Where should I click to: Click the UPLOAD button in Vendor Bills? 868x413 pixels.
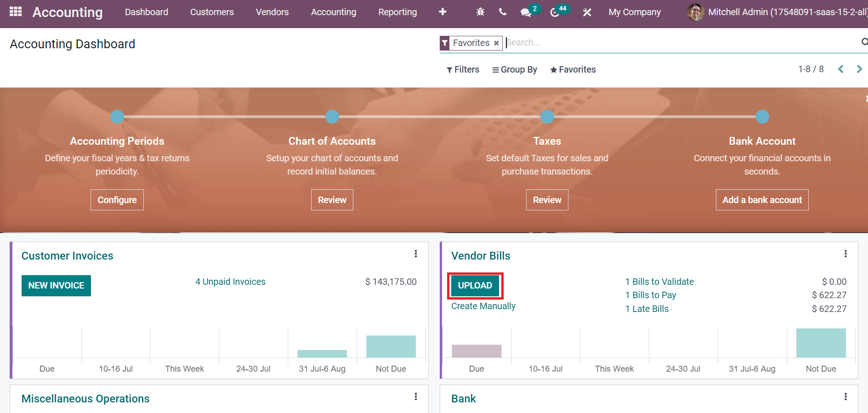475,285
